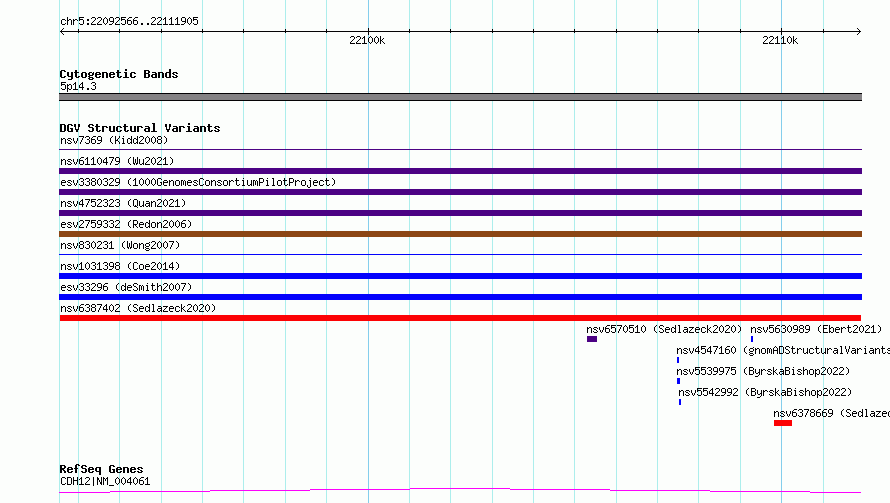Image resolution: width=890 pixels, height=503 pixels.
Task: Select the purple nsv6110479 variant bar
Action: 460,171
